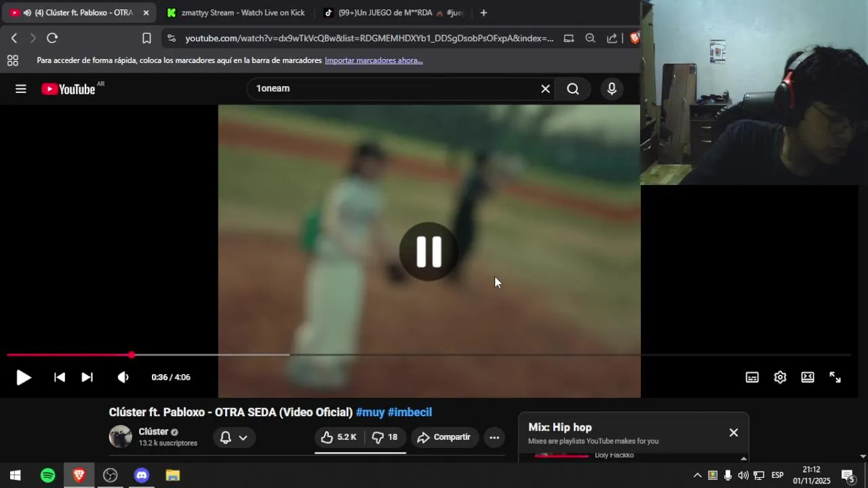Seek on the red video progress bar
The height and width of the screenshot is (488, 868).
click(429, 354)
